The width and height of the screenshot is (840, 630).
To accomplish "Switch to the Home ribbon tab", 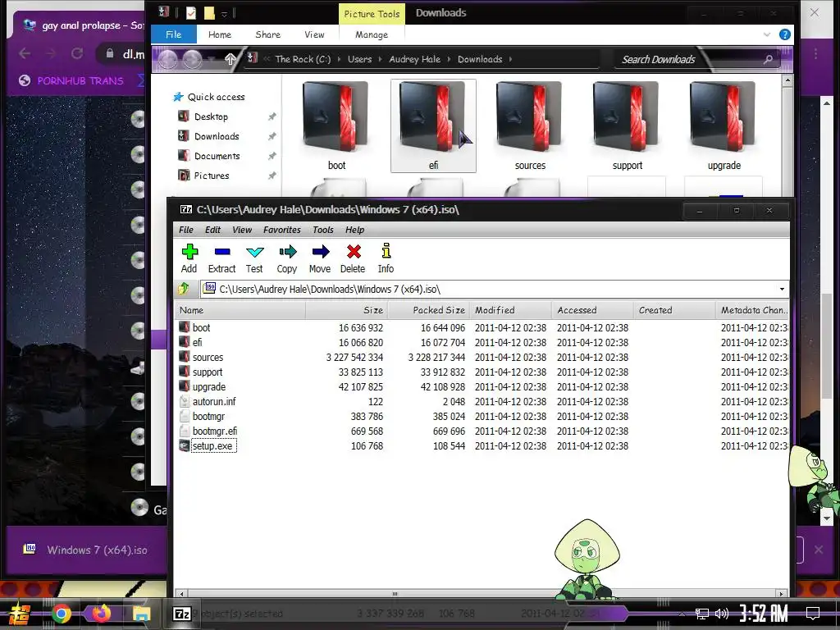I will pos(220,34).
